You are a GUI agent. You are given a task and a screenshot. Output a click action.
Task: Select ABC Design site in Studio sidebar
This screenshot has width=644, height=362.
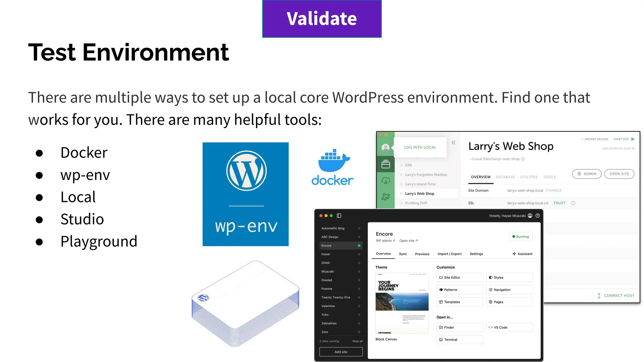[341, 237]
